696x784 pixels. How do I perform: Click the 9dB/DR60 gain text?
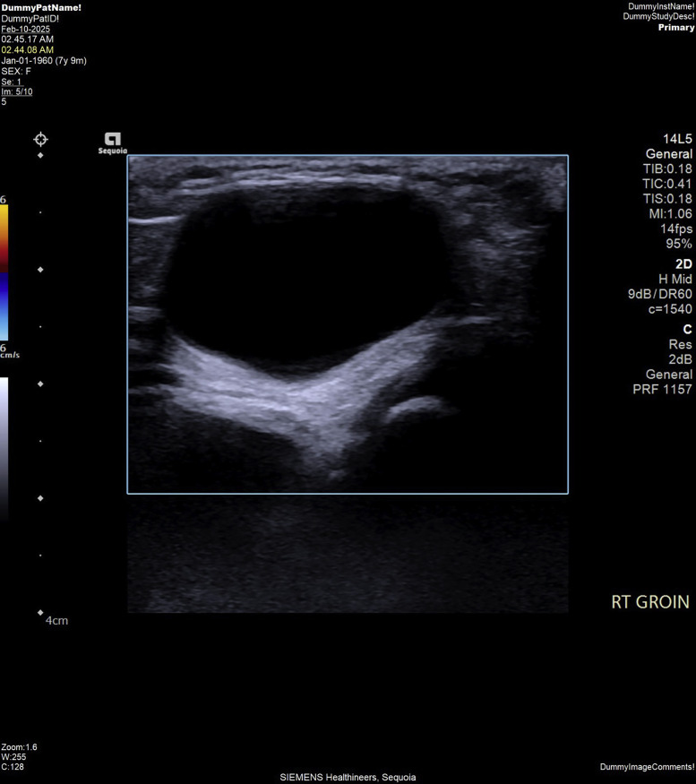click(660, 294)
